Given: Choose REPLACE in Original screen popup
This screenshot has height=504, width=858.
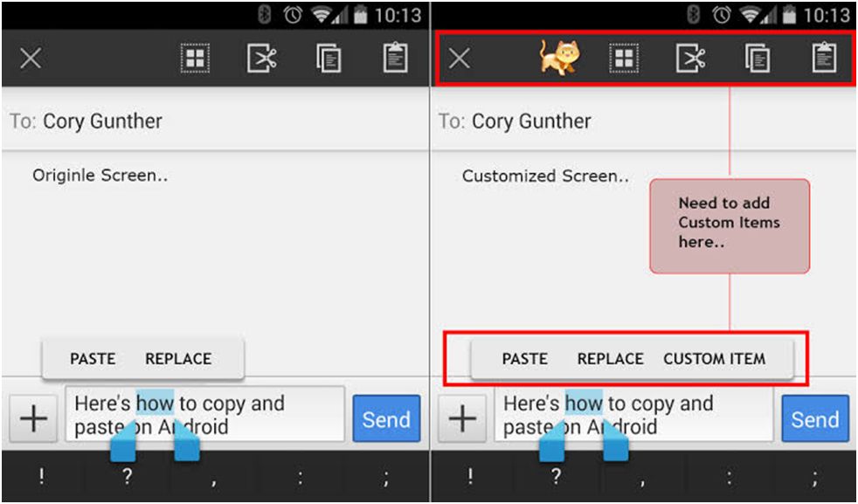Looking at the screenshot, I should point(178,359).
